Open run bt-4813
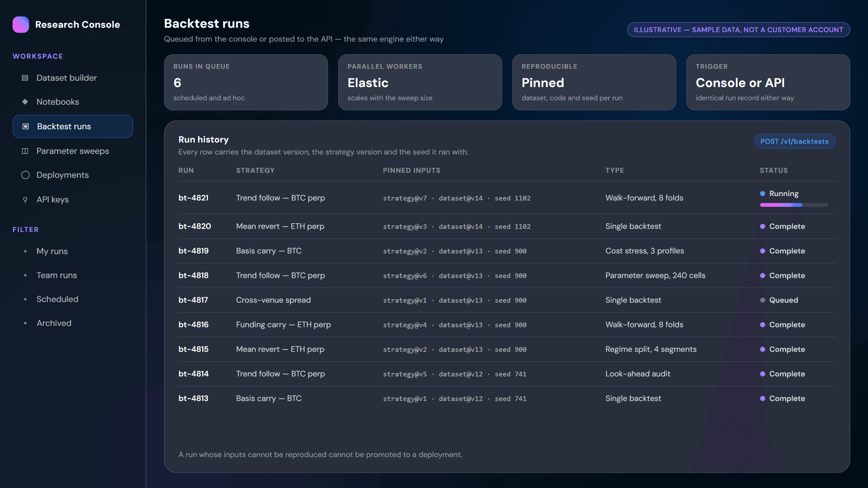Image resolution: width=868 pixels, height=488 pixels. pyautogui.click(x=193, y=398)
